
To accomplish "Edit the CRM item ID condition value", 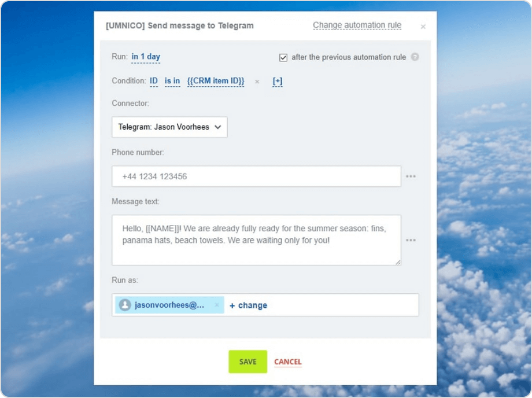I will point(216,81).
